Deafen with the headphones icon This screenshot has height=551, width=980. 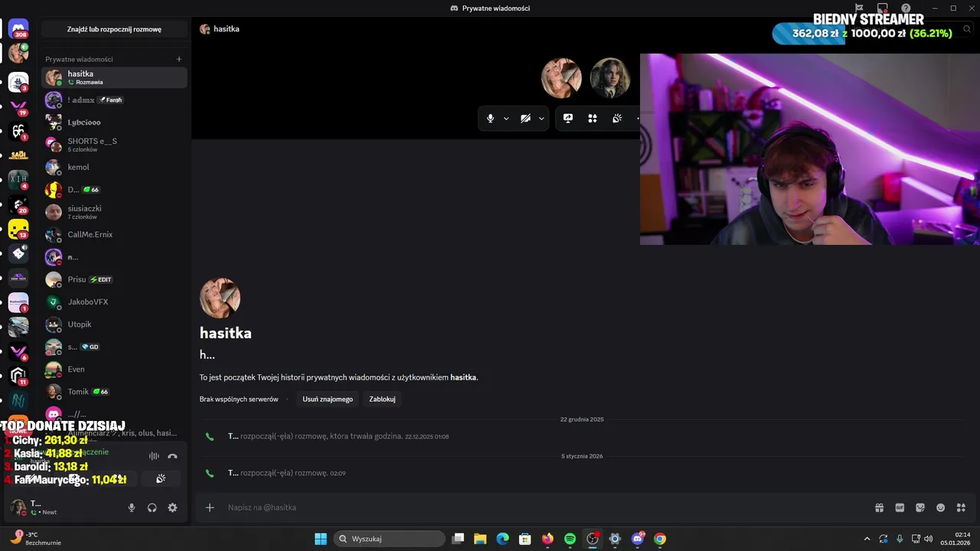pyautogui.click(x=152, y=507)
